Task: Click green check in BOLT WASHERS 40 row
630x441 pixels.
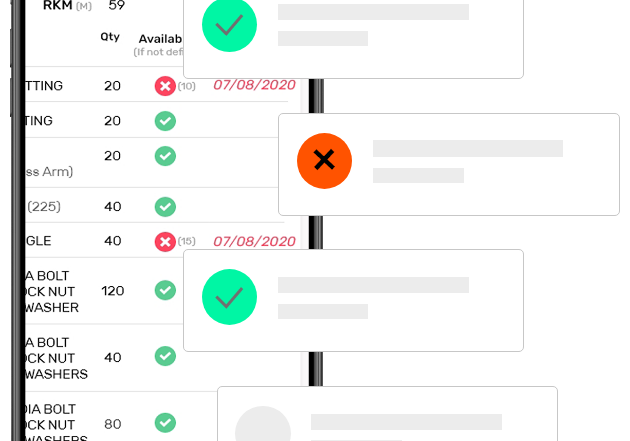Action: pos(165,356)
